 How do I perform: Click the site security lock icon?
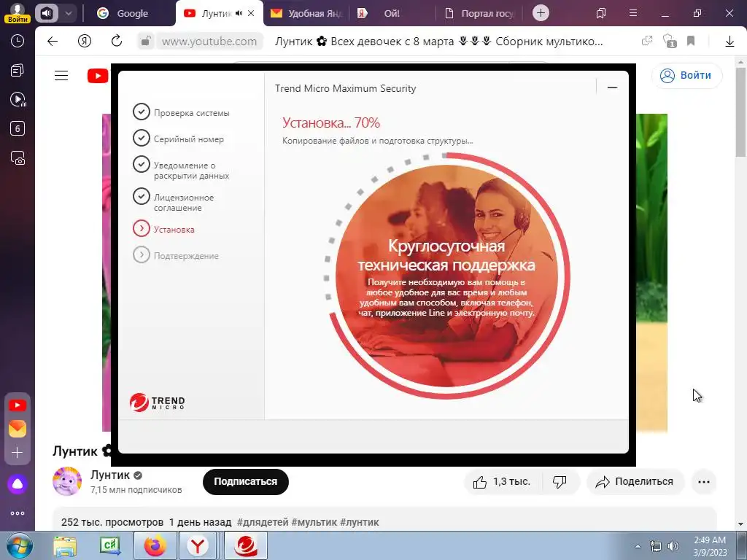[x=146, y=42]
